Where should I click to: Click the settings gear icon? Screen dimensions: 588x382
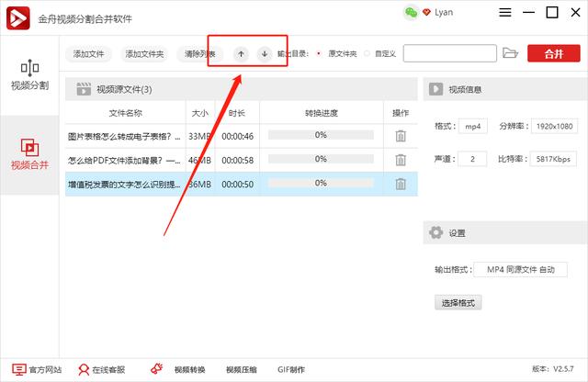(435, 233)
